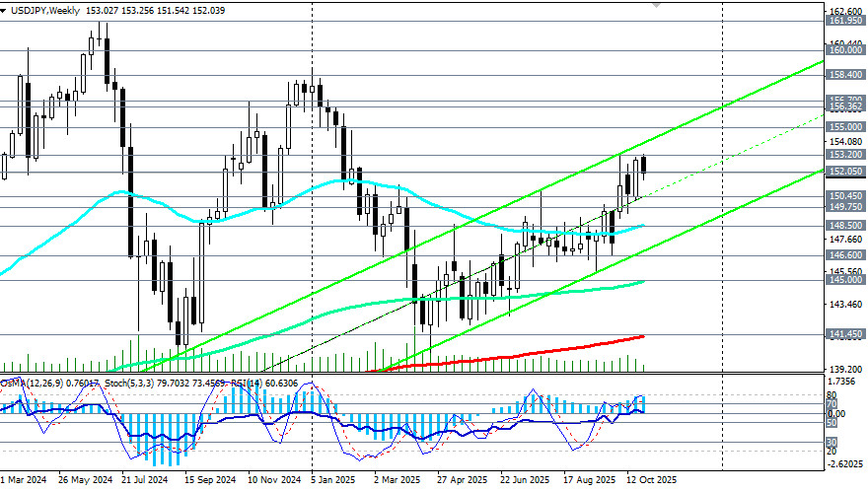
Task: Select the 141.450 price level label
Action: pyautogui.click(x=844, y=334)
